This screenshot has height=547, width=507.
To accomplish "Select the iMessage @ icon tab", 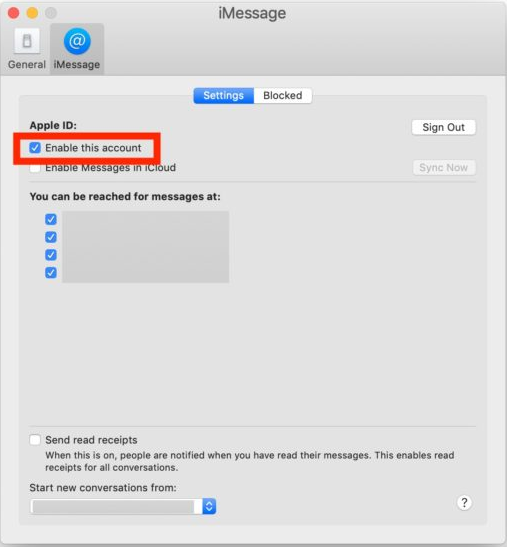I will [x=77, y=49].
